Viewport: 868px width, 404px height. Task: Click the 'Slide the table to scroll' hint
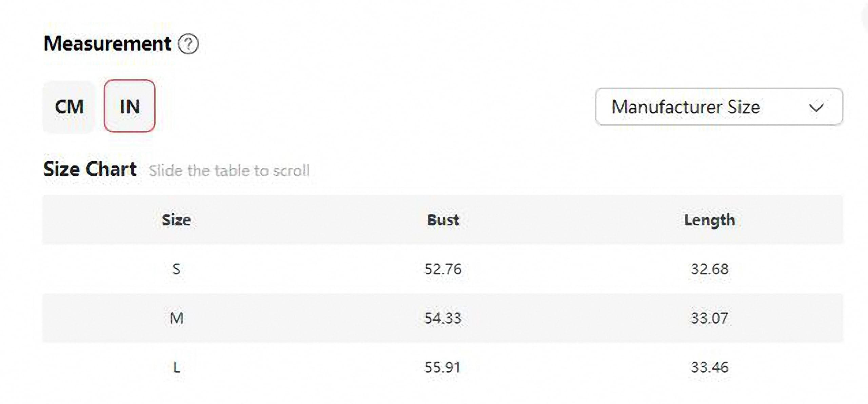[229, 171]
